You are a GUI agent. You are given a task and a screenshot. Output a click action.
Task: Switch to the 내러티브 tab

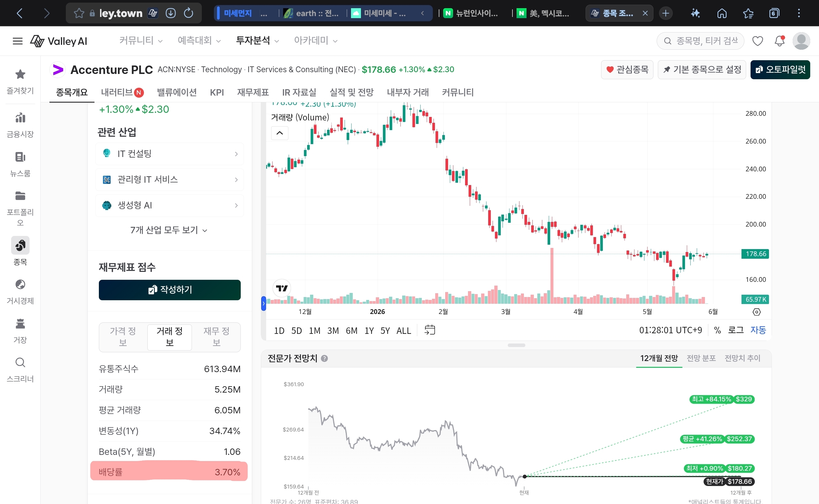tap(122, 92)
